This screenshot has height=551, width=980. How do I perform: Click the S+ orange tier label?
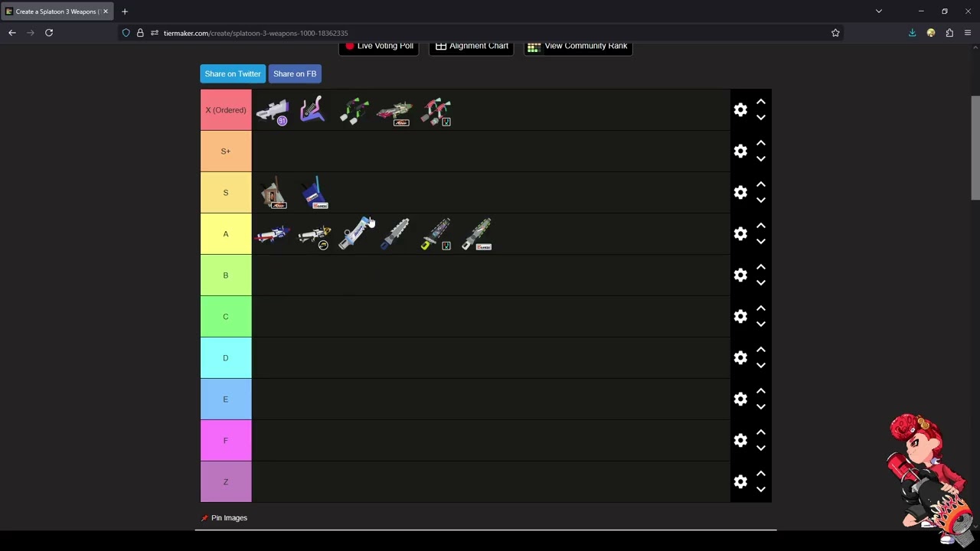tap(226, 152)
